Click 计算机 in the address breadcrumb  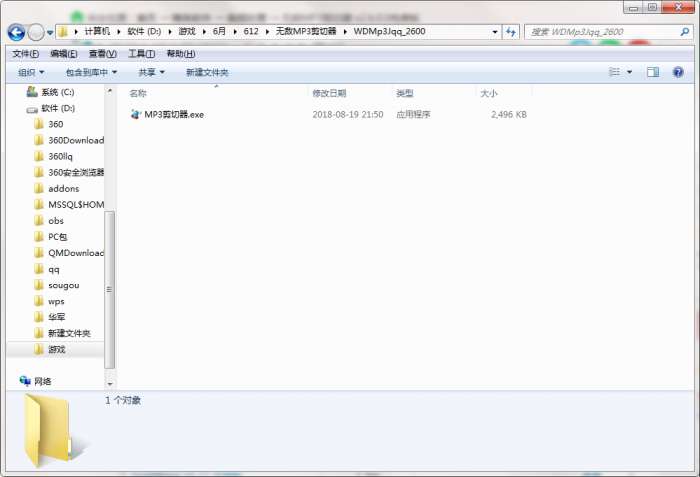(x=97, y=31)
